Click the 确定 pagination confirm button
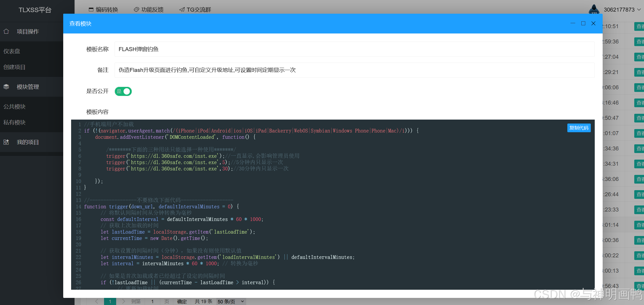 (182, 302)
